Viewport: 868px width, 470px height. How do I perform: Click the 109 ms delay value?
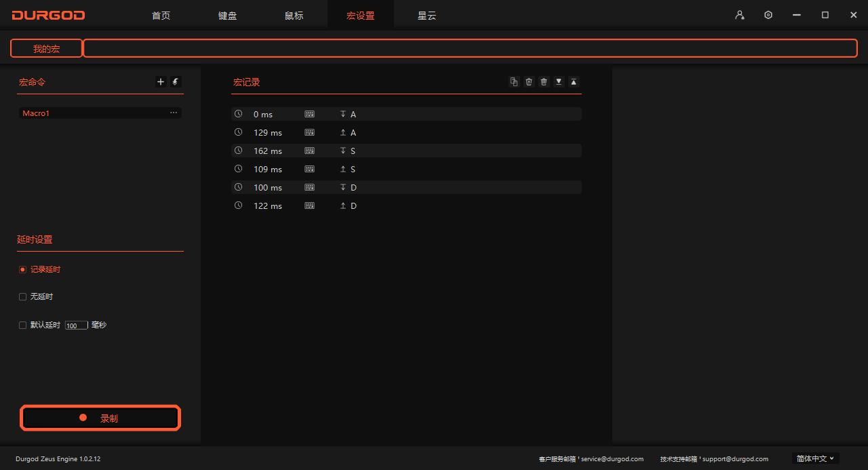click(268, 170)
